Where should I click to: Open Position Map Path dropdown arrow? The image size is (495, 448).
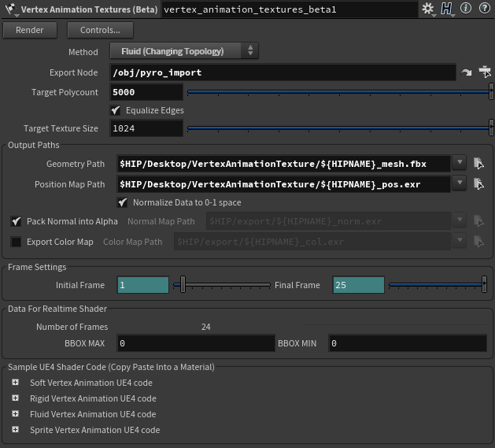point(460,183)
